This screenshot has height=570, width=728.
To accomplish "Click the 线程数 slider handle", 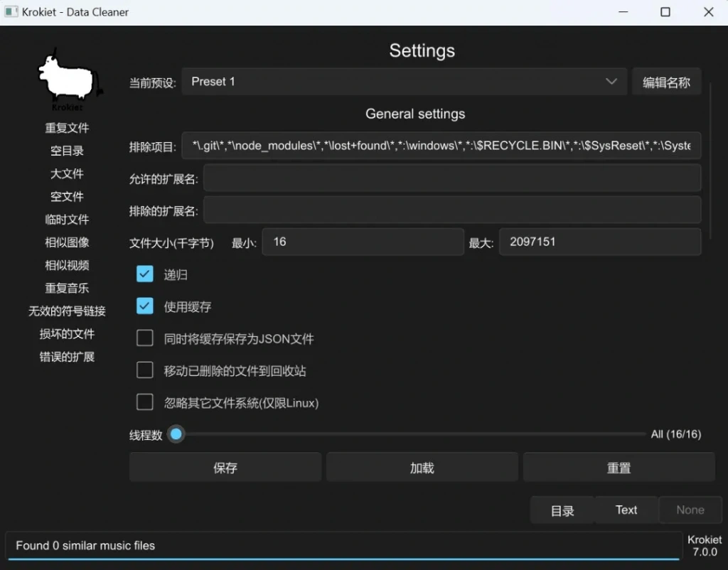I will point(176,434).
